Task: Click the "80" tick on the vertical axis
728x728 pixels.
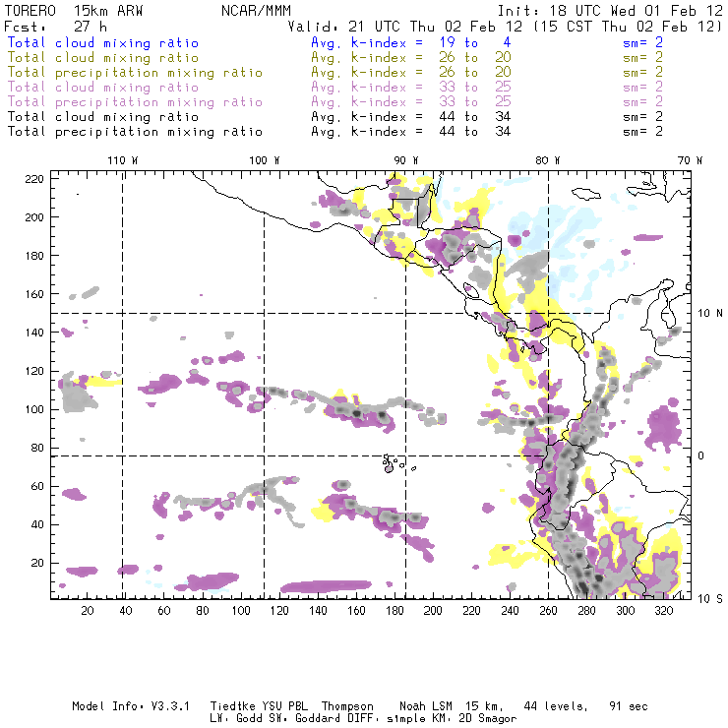Action: (37, 448)
